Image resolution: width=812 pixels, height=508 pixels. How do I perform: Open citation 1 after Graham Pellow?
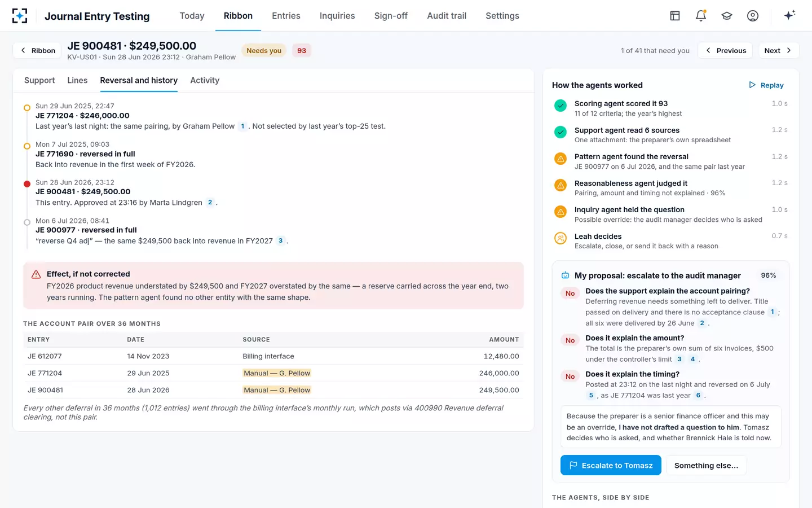(x=242, y=126)
